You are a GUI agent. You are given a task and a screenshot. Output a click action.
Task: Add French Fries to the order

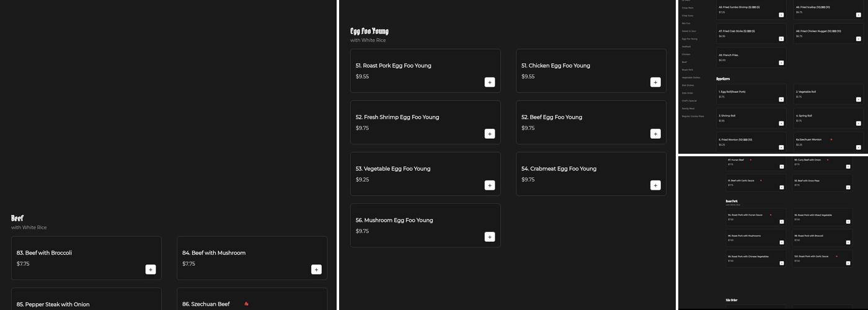781,63
